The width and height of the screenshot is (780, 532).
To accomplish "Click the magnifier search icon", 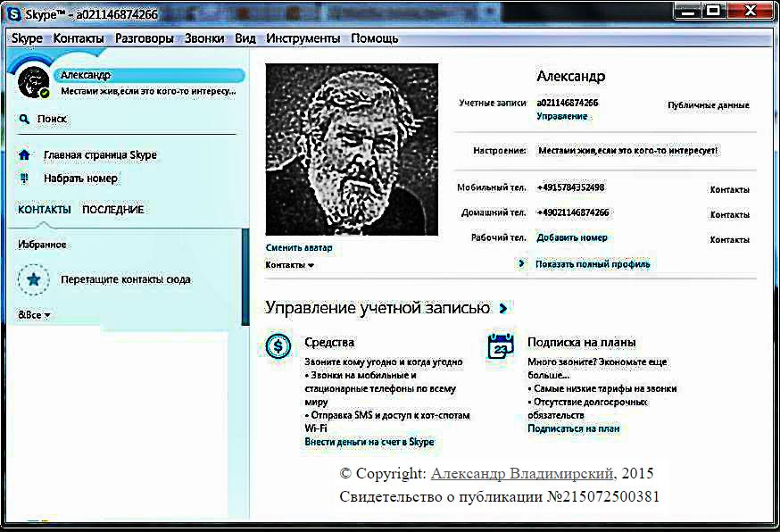I will click(x=24, y=119).
